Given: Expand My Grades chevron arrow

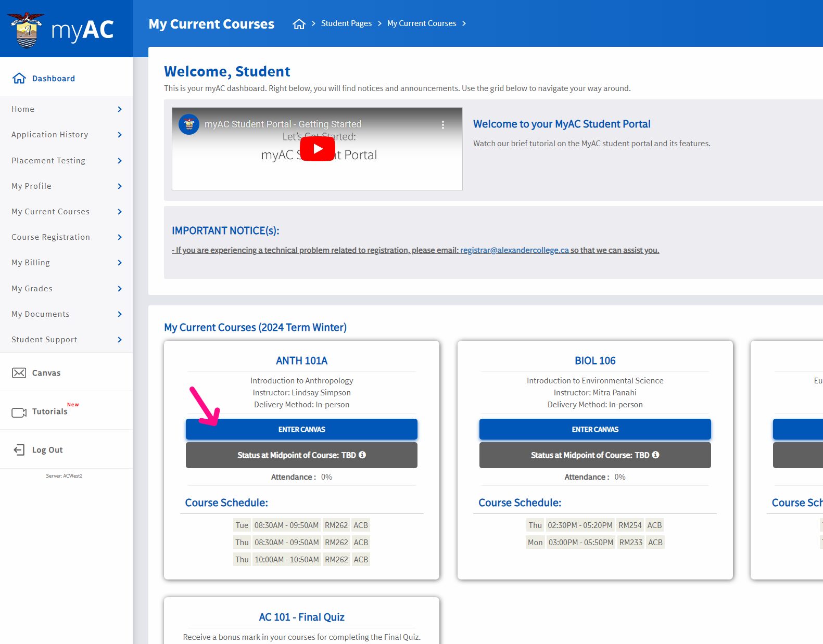Looking at the screenshot, I should [120, 289].
